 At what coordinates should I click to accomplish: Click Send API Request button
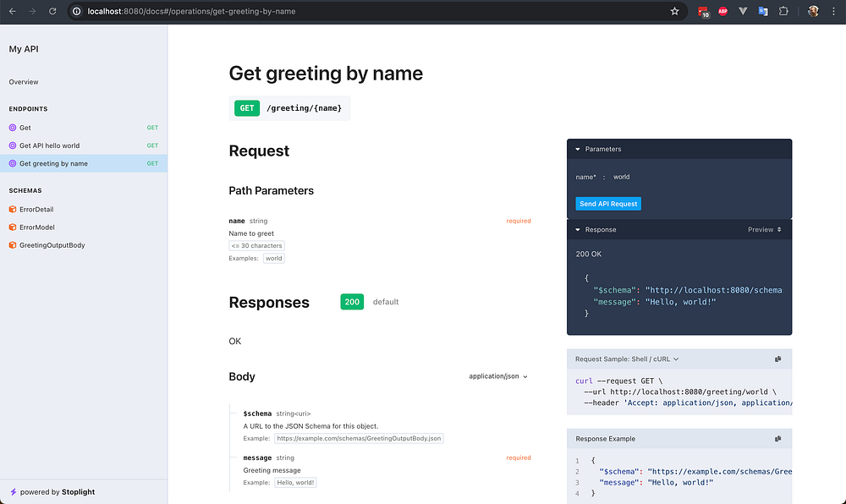(x=608, y=204)
